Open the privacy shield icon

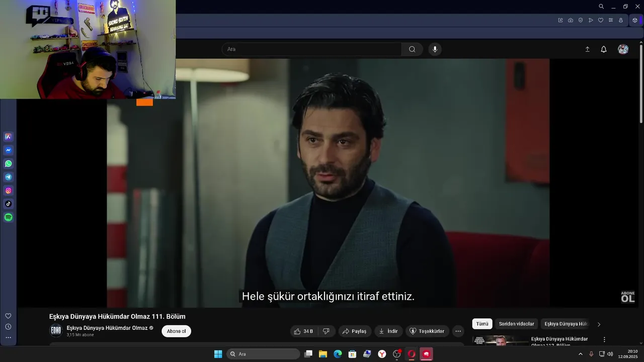[x=581, y=20]
